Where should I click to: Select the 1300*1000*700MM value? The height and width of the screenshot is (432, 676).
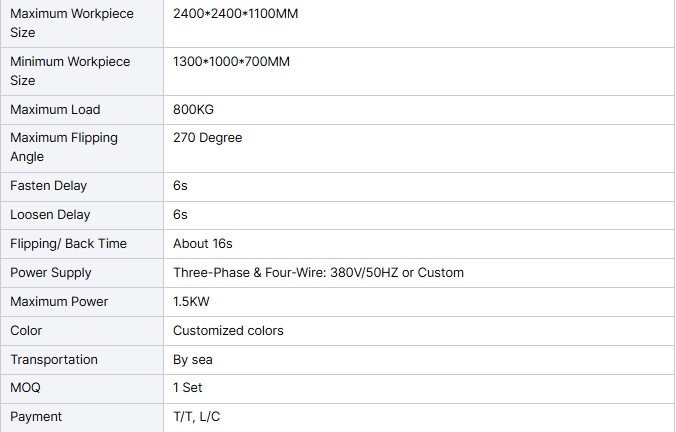point(231,62)
